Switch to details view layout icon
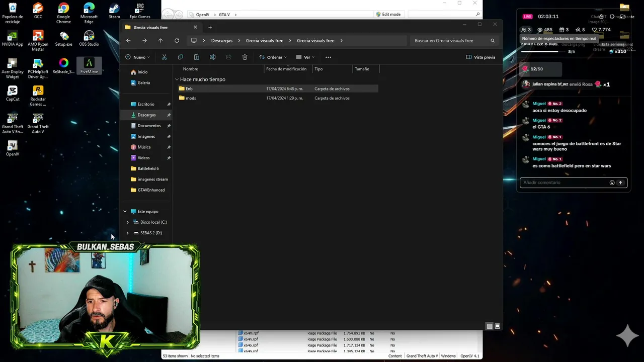Image resolution: width=644 pixels, height=362 pixels. (x=490, y=326)
